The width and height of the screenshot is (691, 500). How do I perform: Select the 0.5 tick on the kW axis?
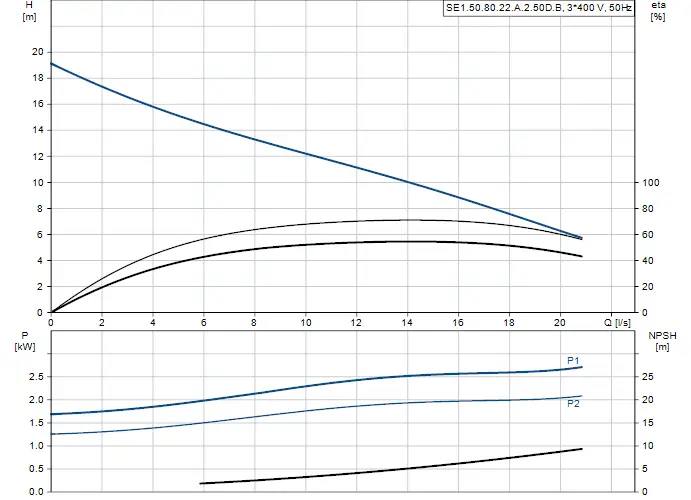tap(36, 469)
